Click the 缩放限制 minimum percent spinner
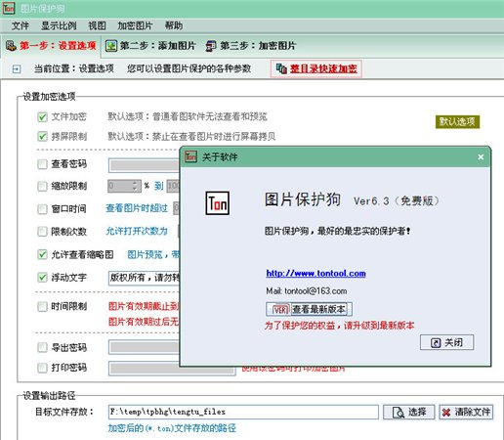Image resolution: width=504 pixels, height=440 pixels. click(x=124, y=186)
